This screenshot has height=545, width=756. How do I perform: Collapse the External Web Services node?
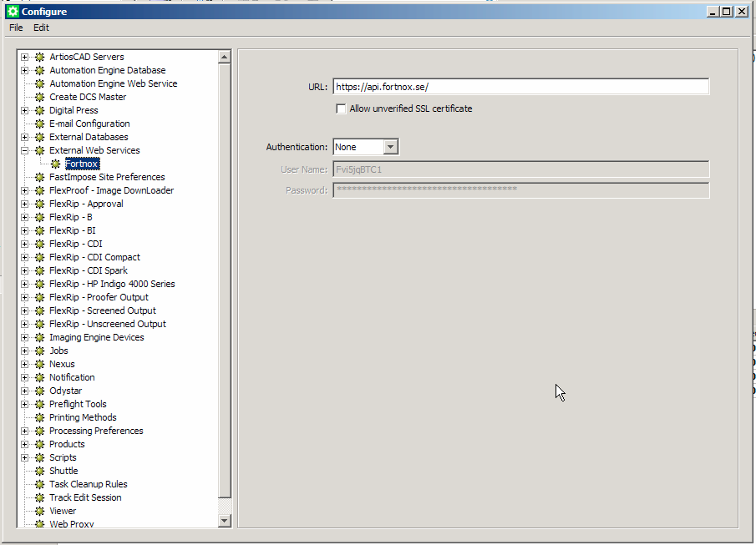[25, 150]
